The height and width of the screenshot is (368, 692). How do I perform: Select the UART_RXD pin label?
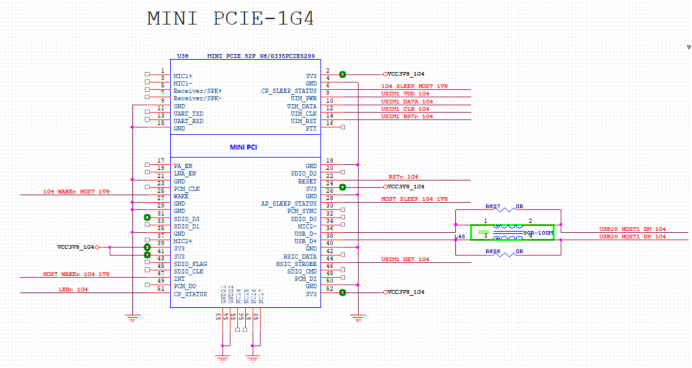(188, 121)
